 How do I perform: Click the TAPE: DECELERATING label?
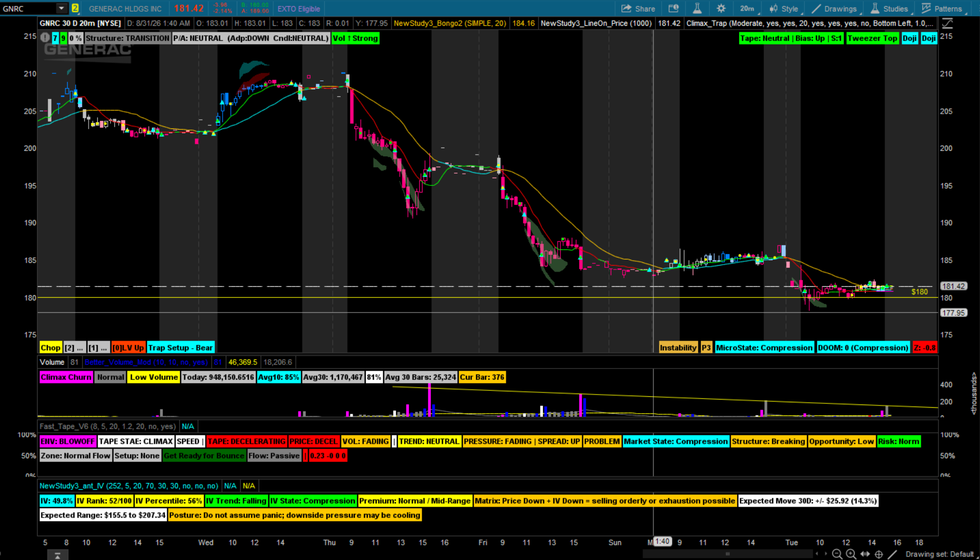(247, 441)
